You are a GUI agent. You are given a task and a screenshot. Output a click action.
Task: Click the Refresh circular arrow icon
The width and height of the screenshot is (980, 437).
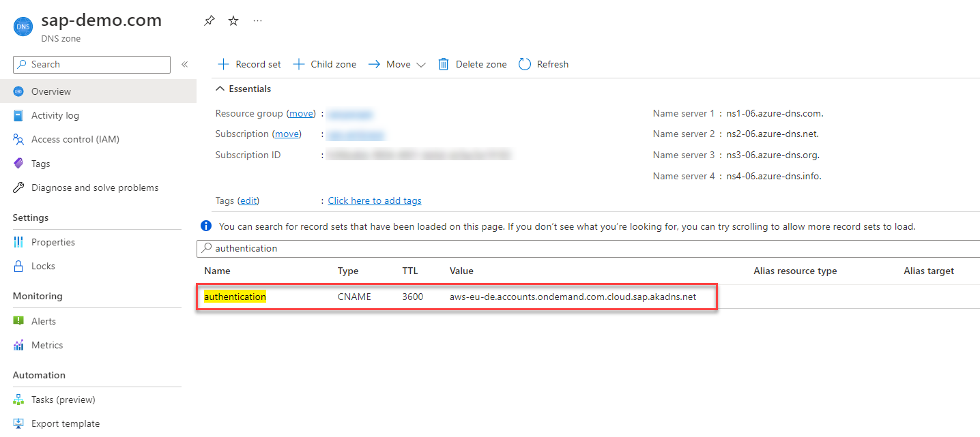[x=524, y=64]
